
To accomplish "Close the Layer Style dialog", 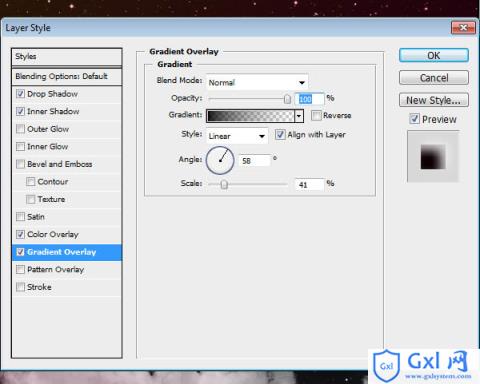I will click(463, 28).
